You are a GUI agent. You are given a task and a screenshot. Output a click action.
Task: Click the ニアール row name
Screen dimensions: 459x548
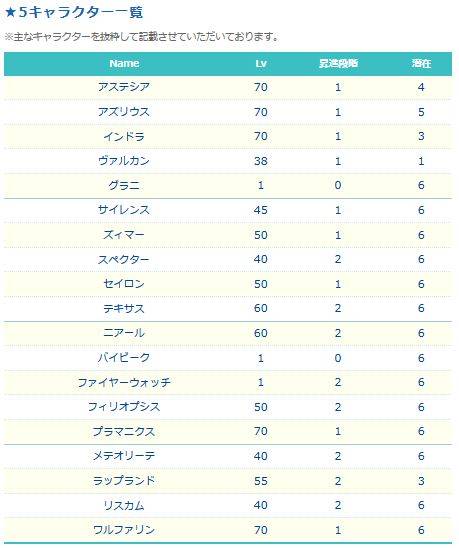point(124,333)
